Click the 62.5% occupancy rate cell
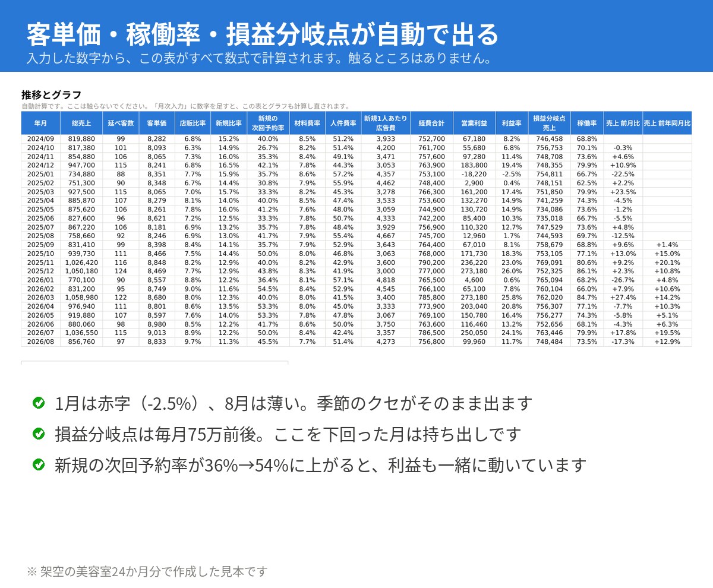713x588 pixels. point(587,184)
